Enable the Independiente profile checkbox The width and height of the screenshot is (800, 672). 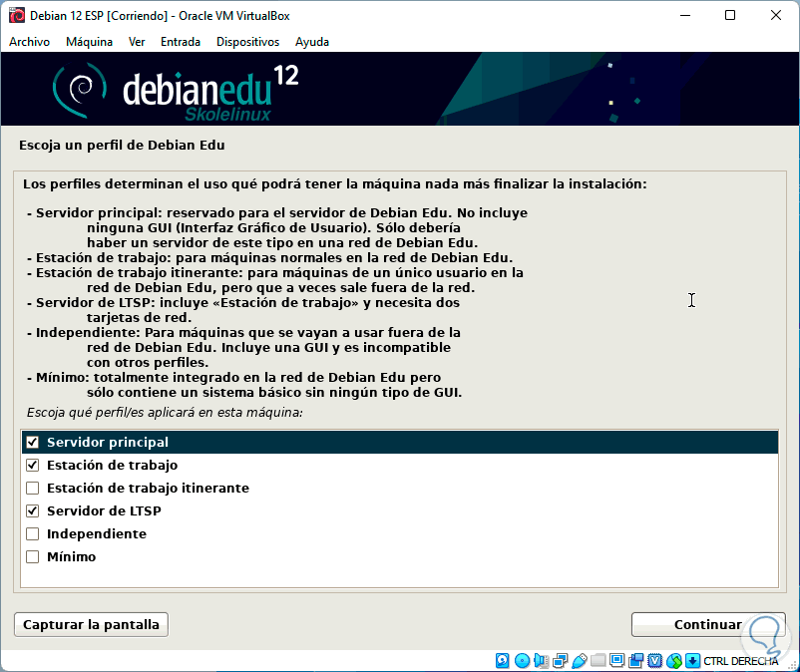[x=33, y=533]
